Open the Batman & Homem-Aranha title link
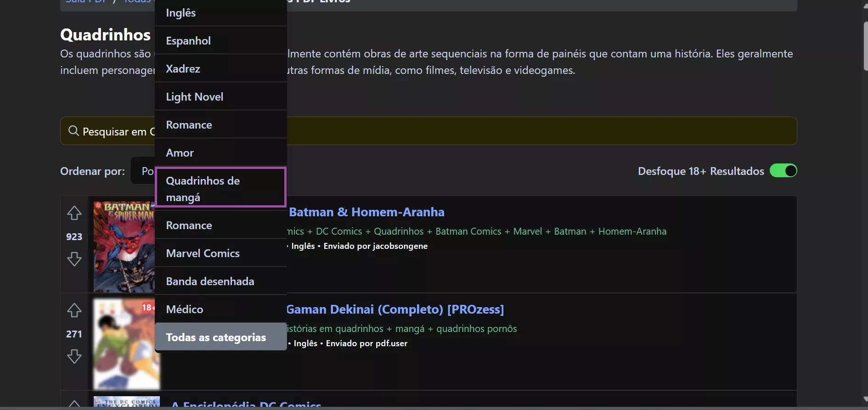The image size is (868, 410). (366, 212)
